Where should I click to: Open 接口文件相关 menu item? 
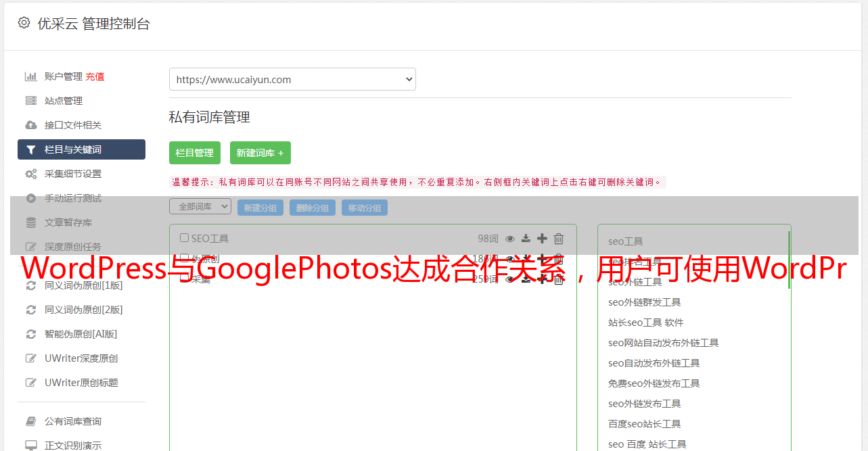[73, 125]
